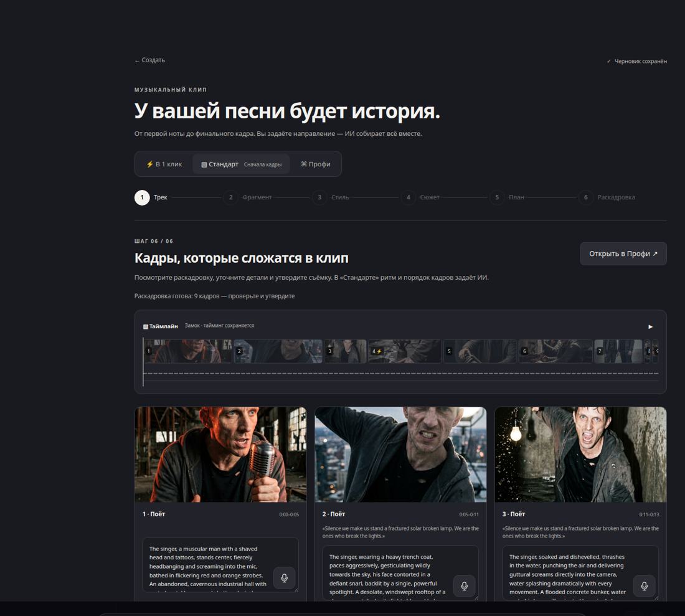Screen dimensions: 685x616
Task: Select timeline clip 5
Action: click(x=479, y=351)
